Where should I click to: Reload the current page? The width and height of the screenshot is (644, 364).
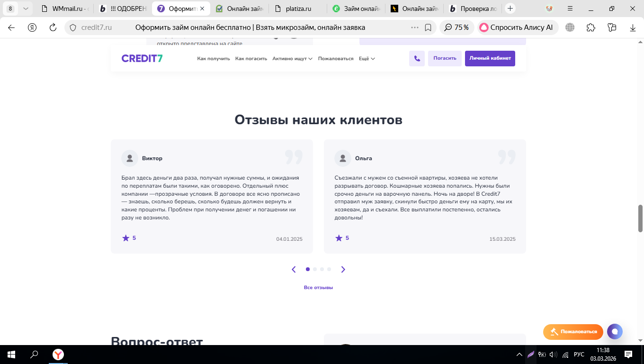[x=53, y=27]
